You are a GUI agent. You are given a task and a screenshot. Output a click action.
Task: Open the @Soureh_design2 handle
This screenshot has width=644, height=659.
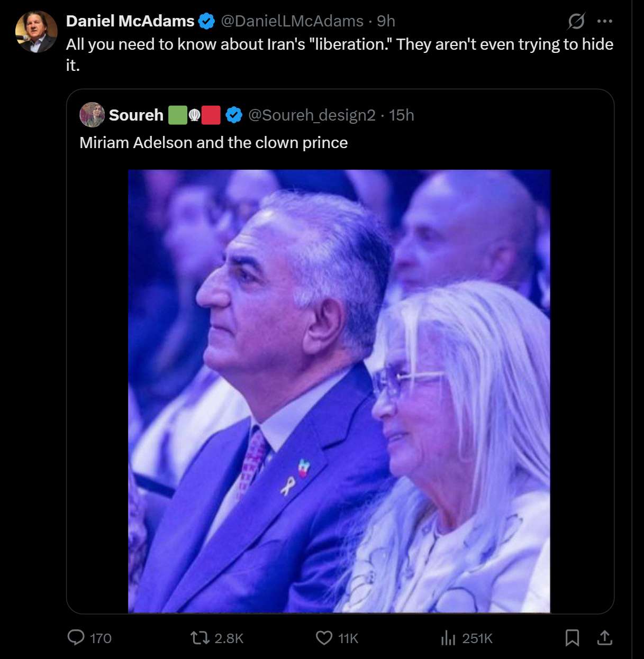pos(312,115)
